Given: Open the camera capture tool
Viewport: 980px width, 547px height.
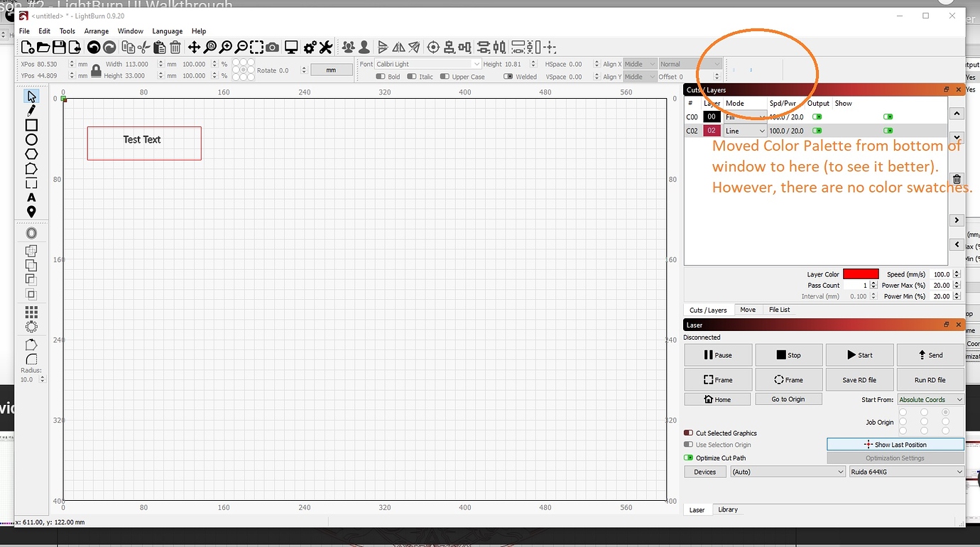Looking at the screenshot, I should (x=271, y=47).
